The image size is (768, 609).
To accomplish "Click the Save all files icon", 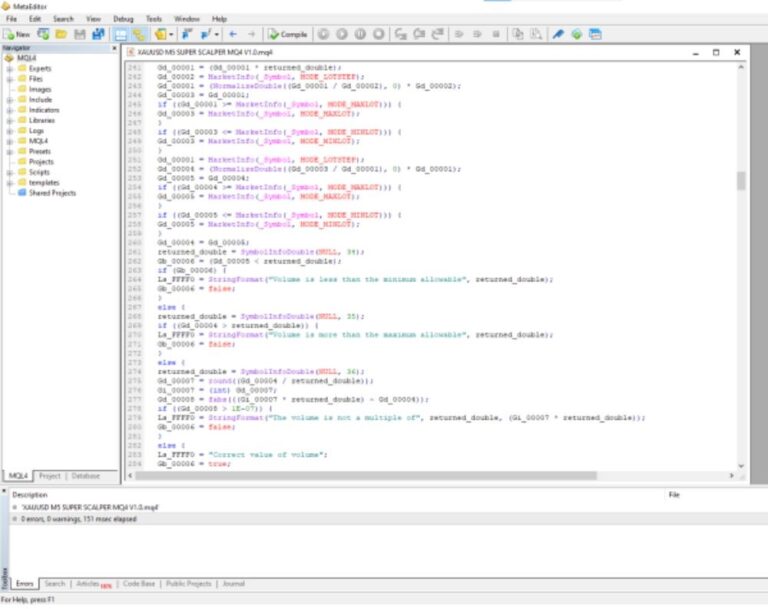I will [x=98, y=34].
